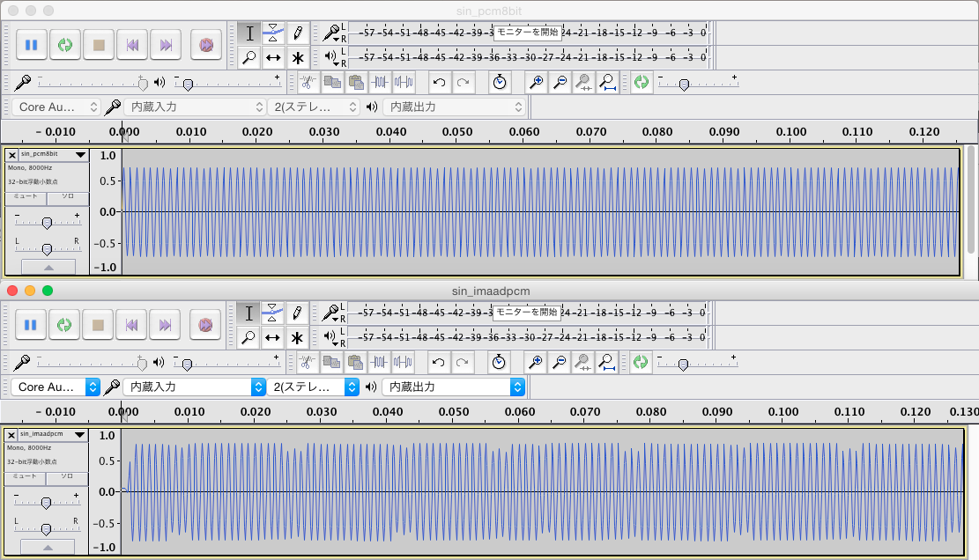
Task: Open Core Audio host dropdown in sin_pcm8bit window
Action: (x=56, y=107)
